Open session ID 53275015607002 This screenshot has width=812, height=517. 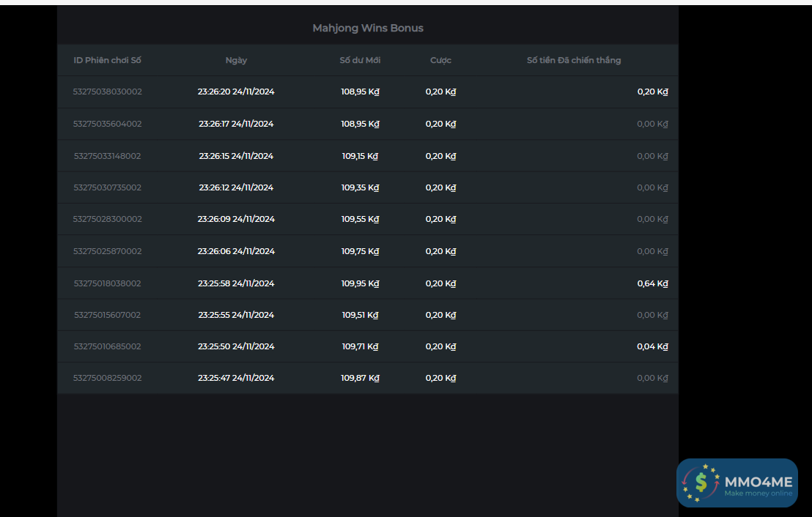coord(107,315)
